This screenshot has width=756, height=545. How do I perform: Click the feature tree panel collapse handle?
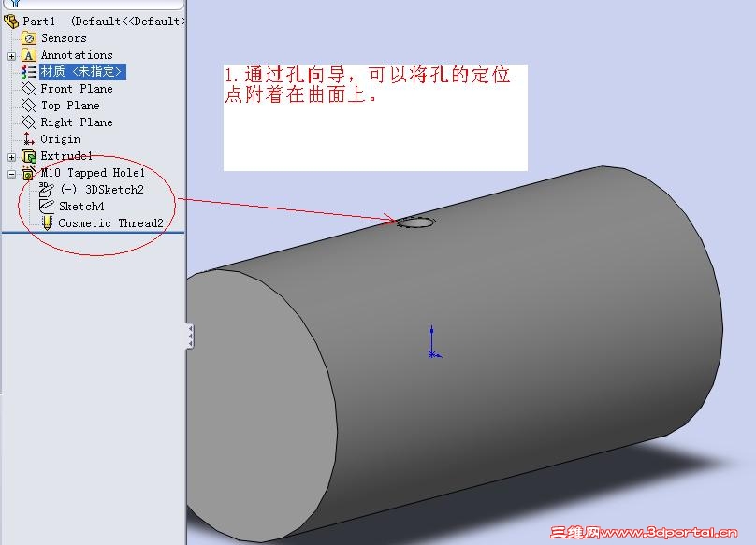[x=191, y=336]
